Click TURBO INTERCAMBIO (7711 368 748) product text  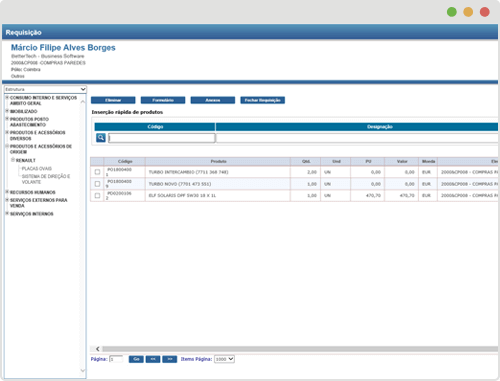point(188,172)
